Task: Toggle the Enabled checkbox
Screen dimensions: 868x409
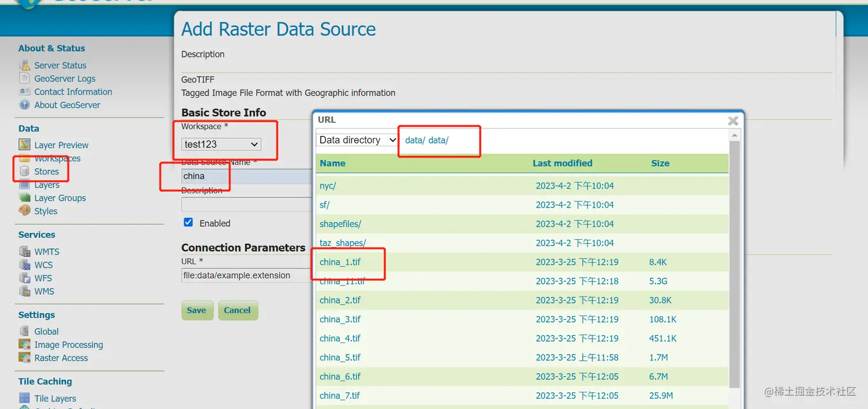Action: point(188,223)
